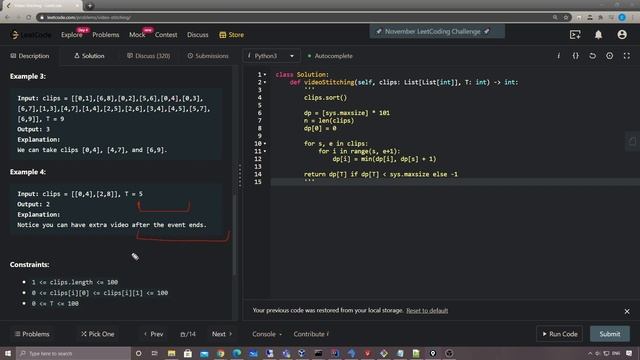Close the restored-code notification bar

pyautogui.click(x=627, y=311)
